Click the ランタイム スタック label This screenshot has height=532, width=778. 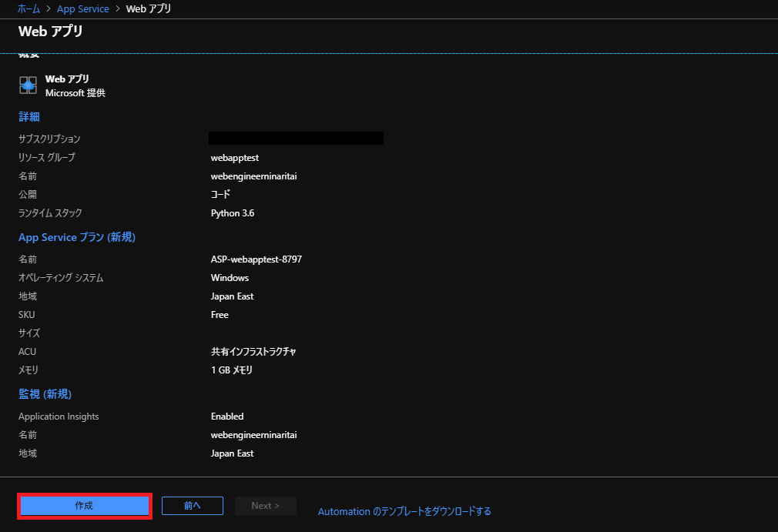coord(50,213)
